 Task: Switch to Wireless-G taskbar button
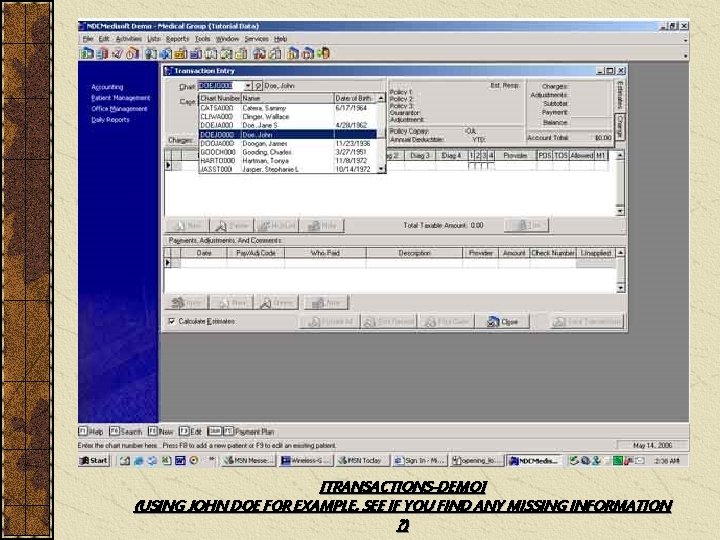click(306, 461)
